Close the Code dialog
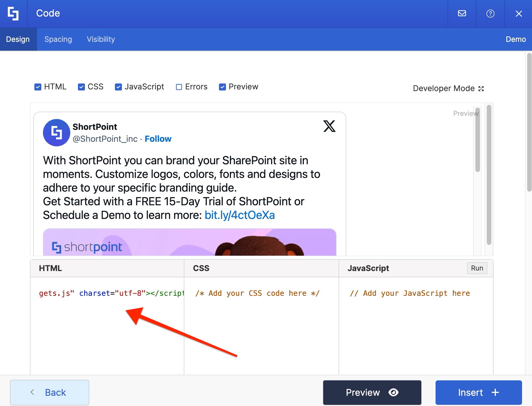532x406 pixels. point(519,13)
